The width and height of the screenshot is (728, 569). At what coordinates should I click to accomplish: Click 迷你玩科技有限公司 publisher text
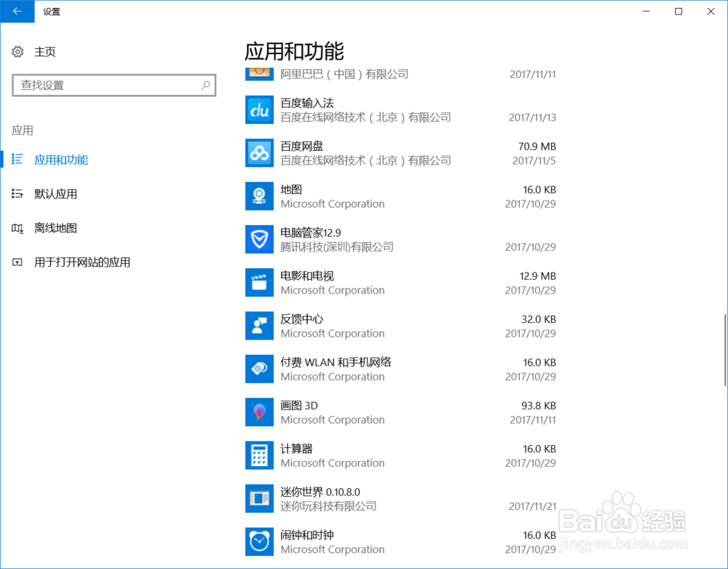(328, 506)
